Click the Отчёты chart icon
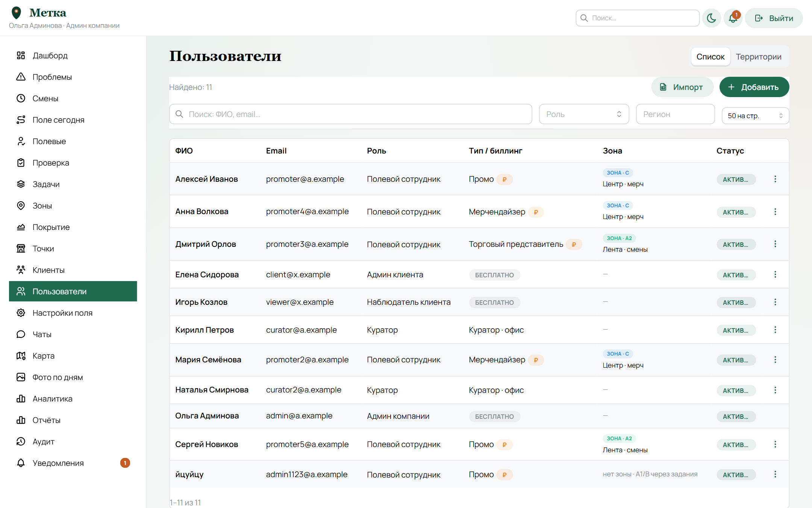The width and height of the screenshot is (812, 508). click(x=21, y=420)
